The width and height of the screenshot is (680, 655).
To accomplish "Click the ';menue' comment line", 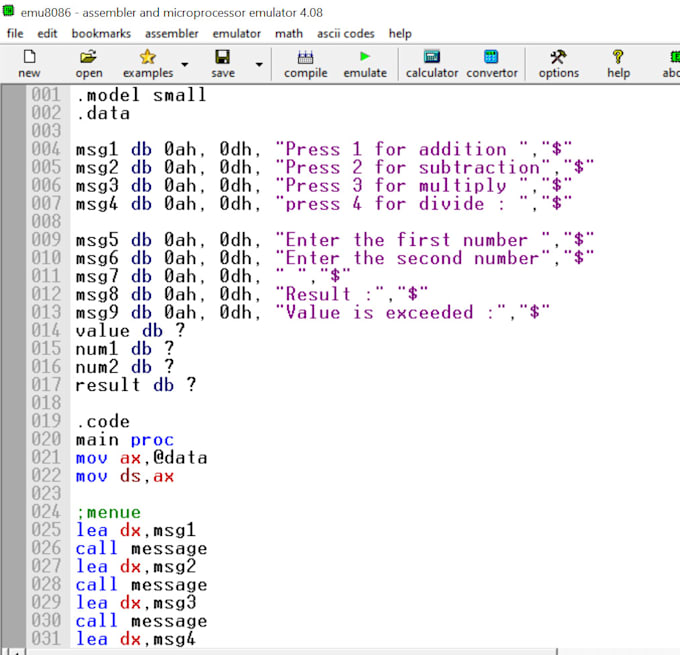I will [x=108, y=512].
